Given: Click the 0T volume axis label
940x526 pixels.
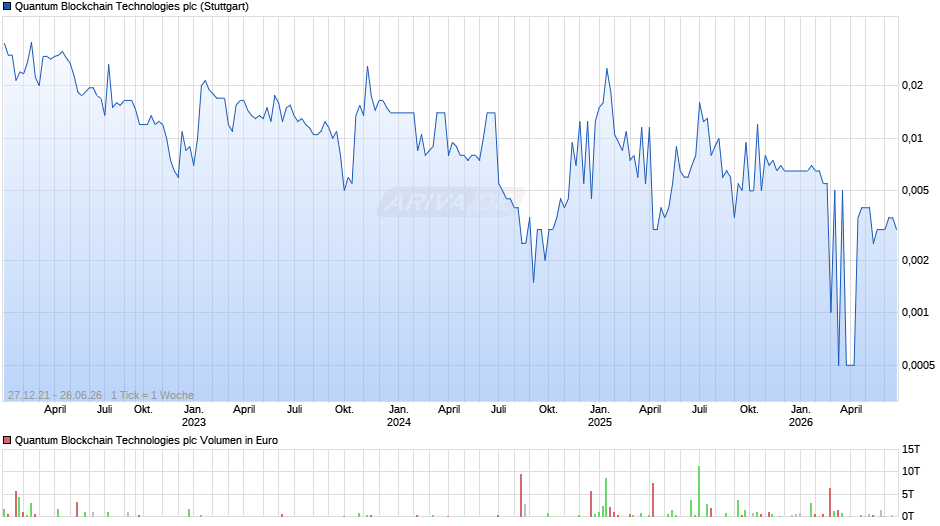Looking at the screenshot, I should click(x=908, y=516).
